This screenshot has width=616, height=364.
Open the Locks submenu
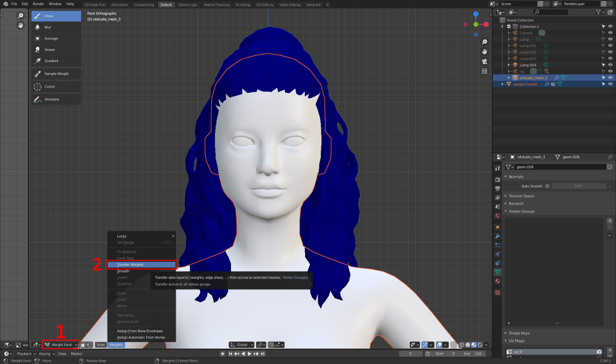[141, 236]
